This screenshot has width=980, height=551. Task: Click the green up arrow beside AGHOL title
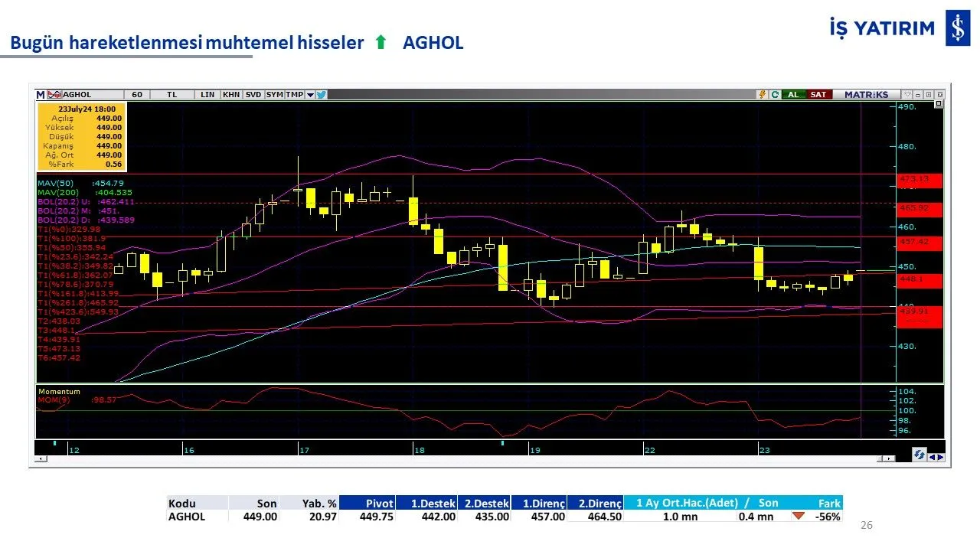pos(381,43)
